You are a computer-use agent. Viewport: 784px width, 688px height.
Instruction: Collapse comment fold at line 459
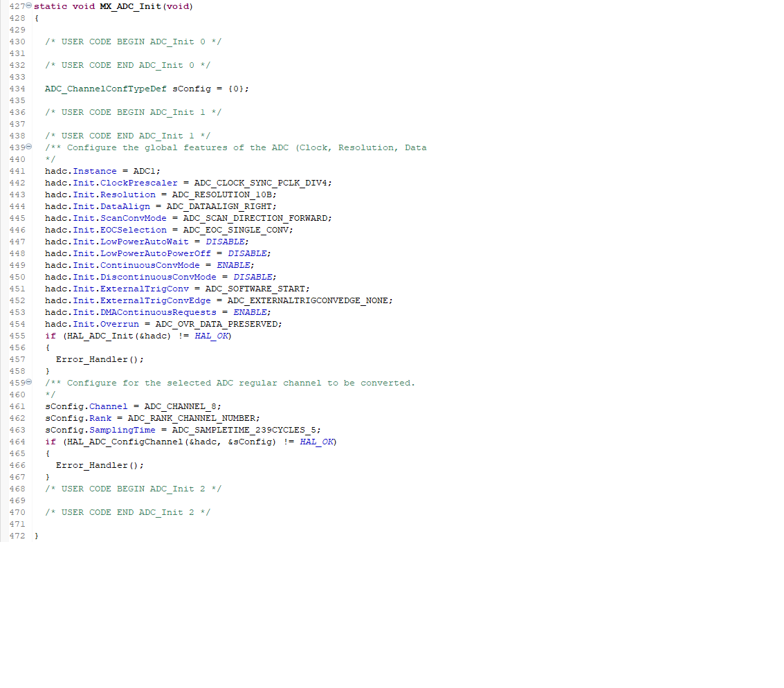[28, 383]
